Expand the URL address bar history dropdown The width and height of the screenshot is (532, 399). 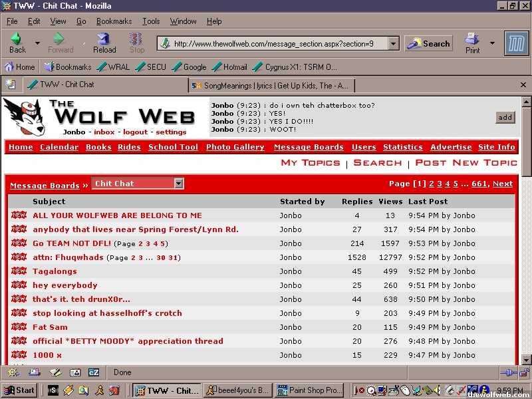pos(393,44)
